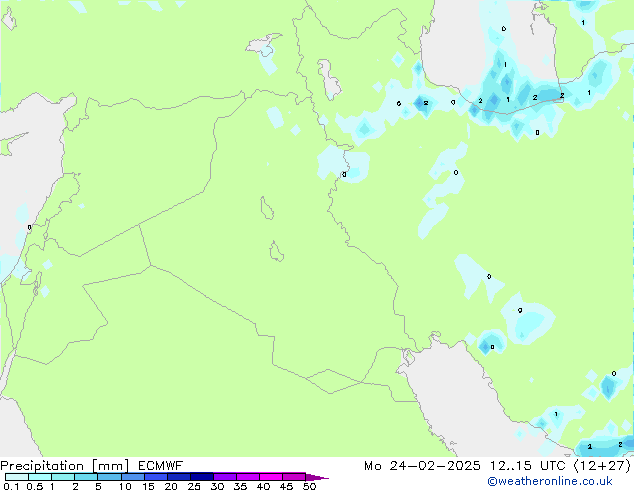
Task: Select the 'Precipitation [mm]' title text
Action: pos(65,466)
